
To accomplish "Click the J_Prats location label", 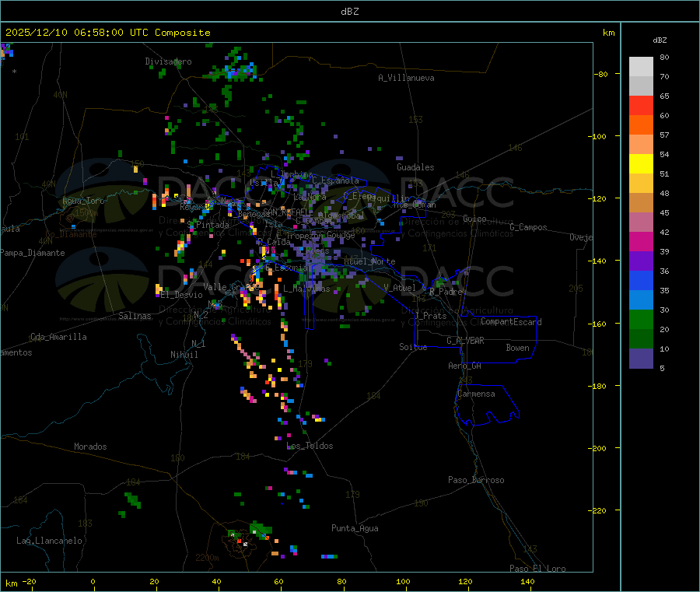I will pyautogui.click(x=431, y=316).
